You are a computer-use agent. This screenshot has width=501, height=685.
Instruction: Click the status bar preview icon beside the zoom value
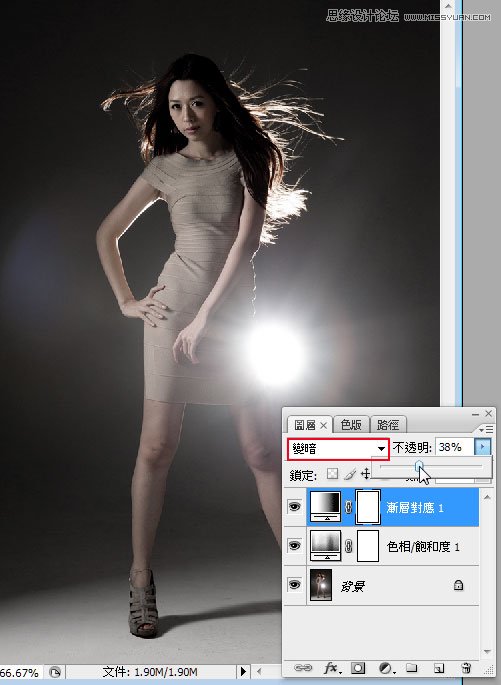[55, 672]
